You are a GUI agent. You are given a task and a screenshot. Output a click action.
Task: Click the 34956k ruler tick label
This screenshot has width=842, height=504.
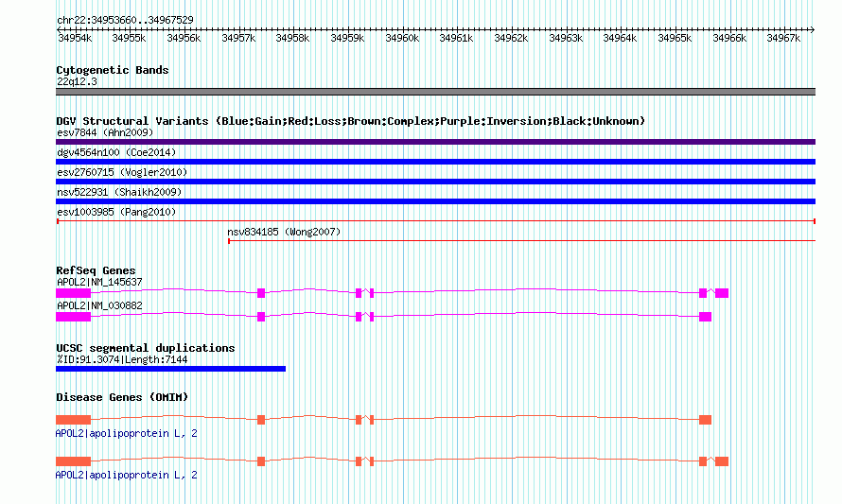[x=184, y=38]
